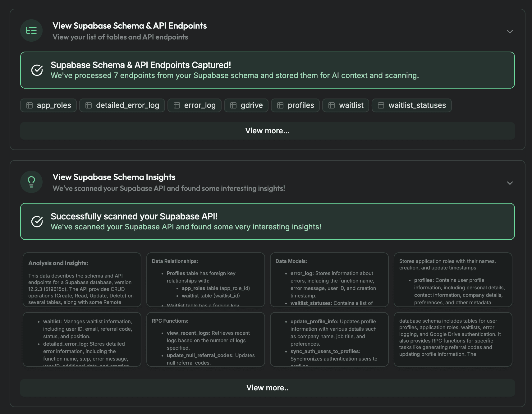The image size is (532, 414).
Task: Open the RPC Functions card
Action: (x=206, y=339)
